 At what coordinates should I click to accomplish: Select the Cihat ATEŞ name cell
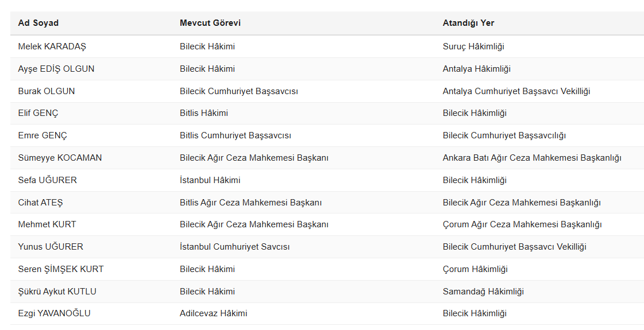(x=40, y=203)
